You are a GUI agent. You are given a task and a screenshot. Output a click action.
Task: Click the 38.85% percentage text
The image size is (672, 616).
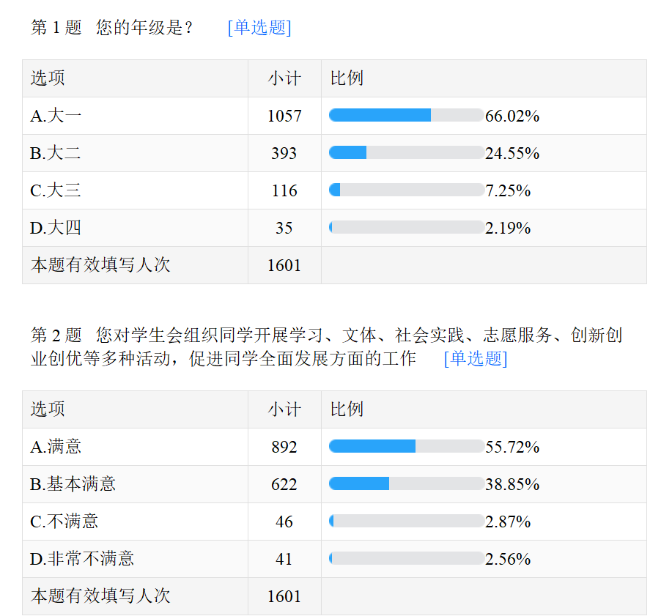[512, 484]
